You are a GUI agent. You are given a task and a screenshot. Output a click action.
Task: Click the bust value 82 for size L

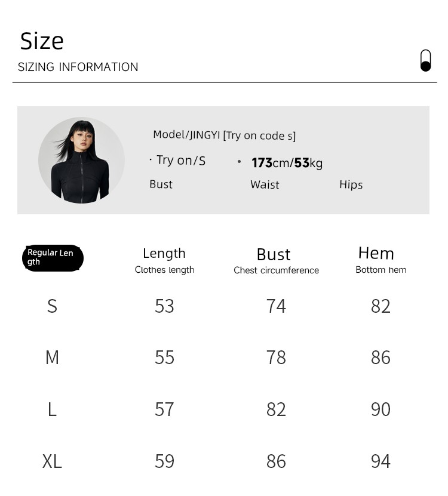point(276,409)
